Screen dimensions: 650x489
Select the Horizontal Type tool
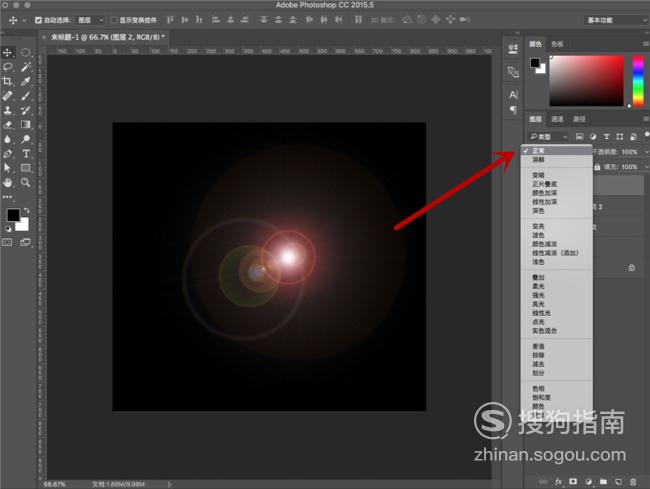point(26,154)
